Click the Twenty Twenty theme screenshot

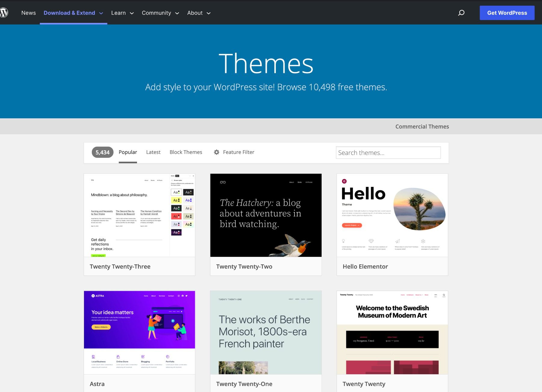click(x=392, y=333)
